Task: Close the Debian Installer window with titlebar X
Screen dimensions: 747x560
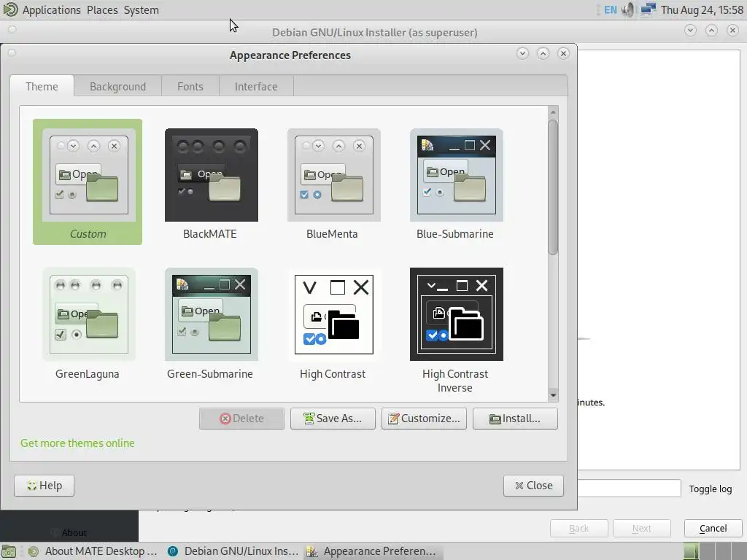Action: [732, 31]
